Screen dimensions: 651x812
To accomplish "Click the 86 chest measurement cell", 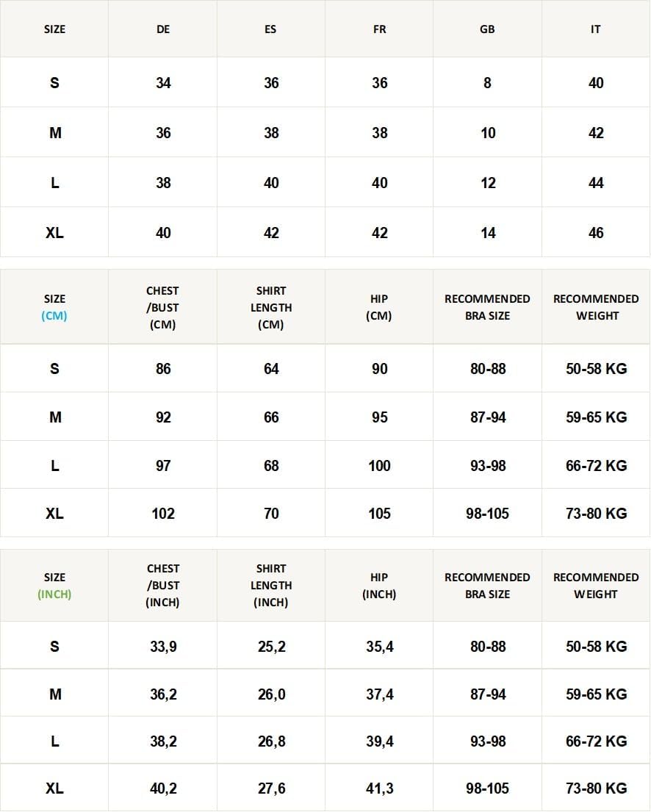I will point(163,369).
